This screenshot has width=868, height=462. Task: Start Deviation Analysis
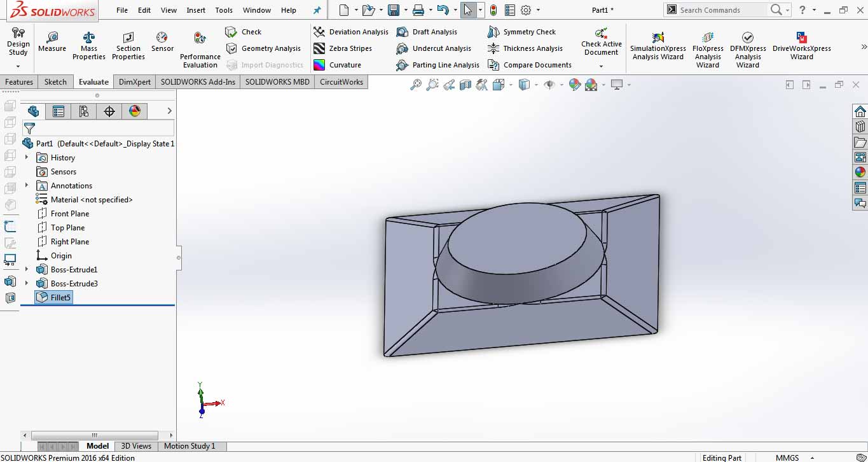tap(351, 32)
